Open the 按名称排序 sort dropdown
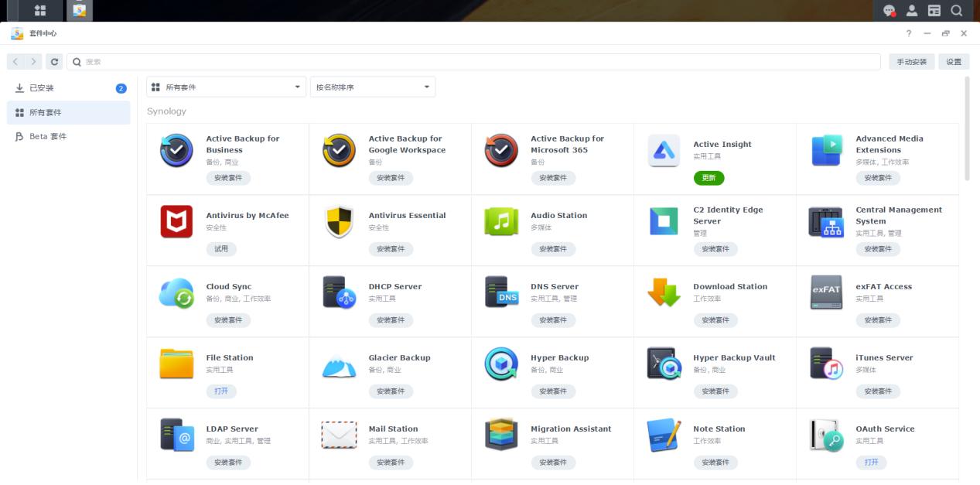 click(x=373, y=87)
